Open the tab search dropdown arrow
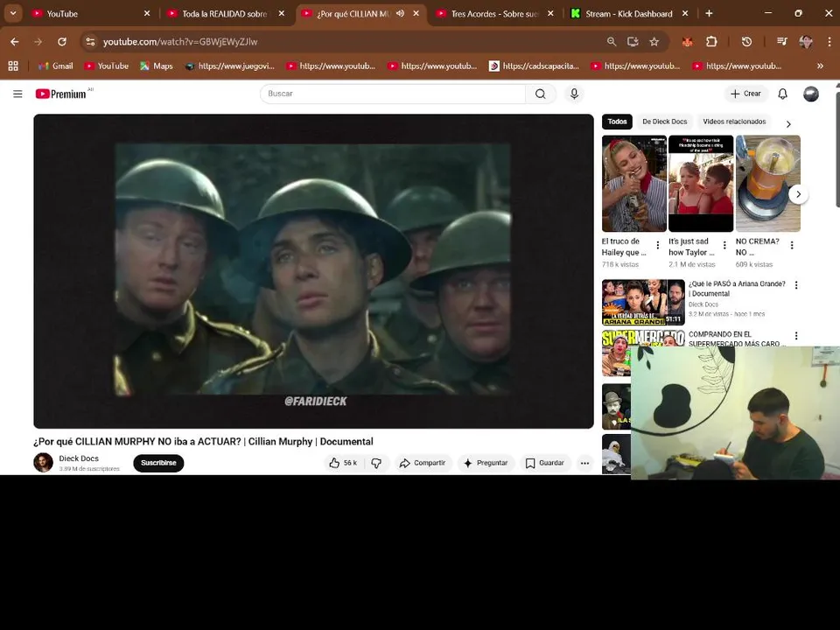This screenshot has height=630, width=840. [13, 13]
